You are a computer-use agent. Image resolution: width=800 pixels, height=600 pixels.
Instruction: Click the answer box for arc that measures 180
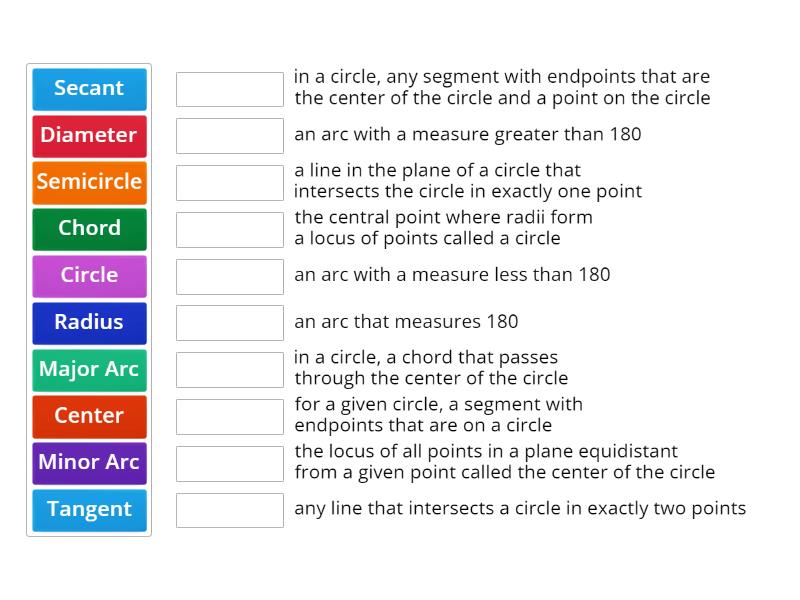tap(230, 322)
